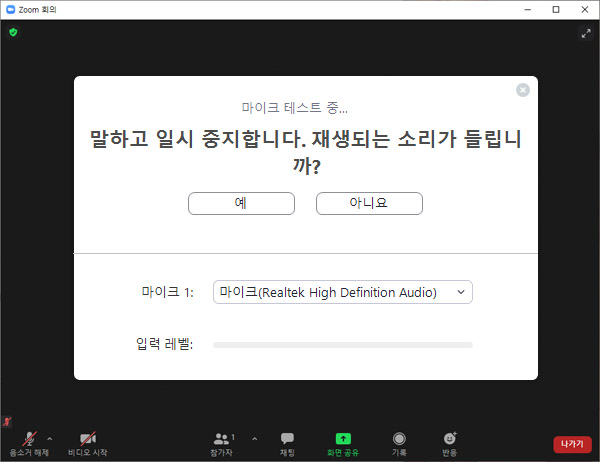Maximize the Zoom 회의 window

coord(556,9)
